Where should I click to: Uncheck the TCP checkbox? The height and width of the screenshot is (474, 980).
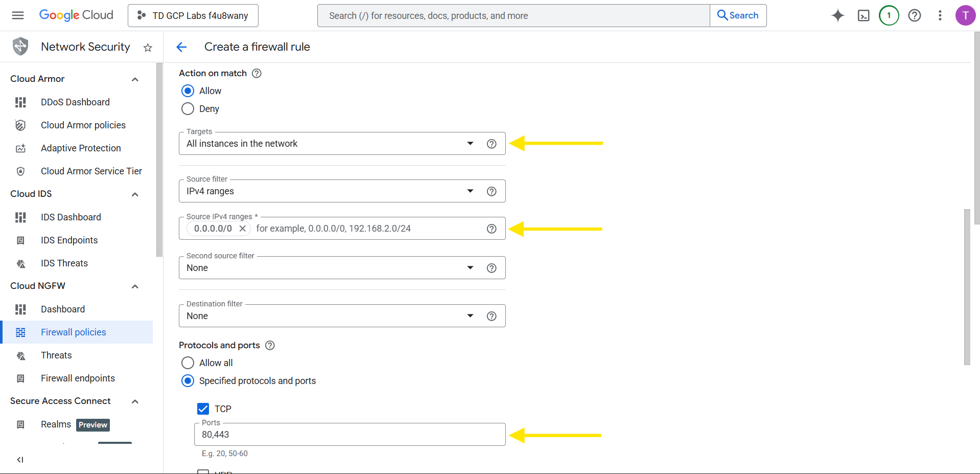tap(203, 409)
